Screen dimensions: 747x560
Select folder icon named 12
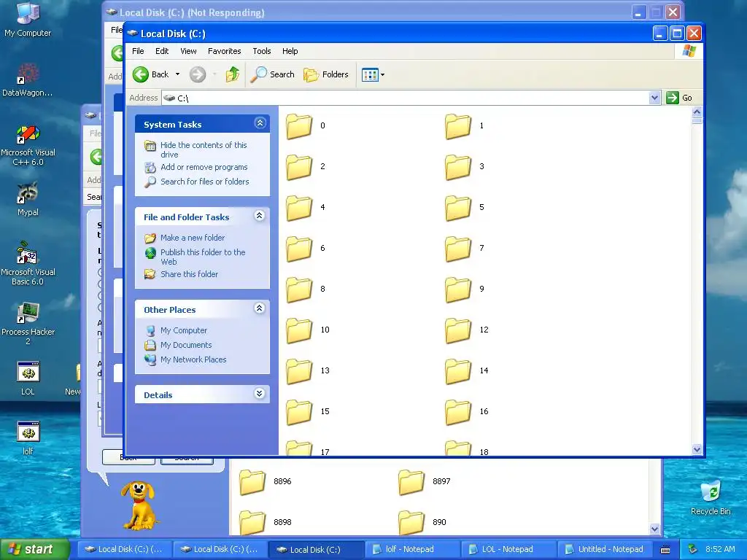(x=458, y=331)
